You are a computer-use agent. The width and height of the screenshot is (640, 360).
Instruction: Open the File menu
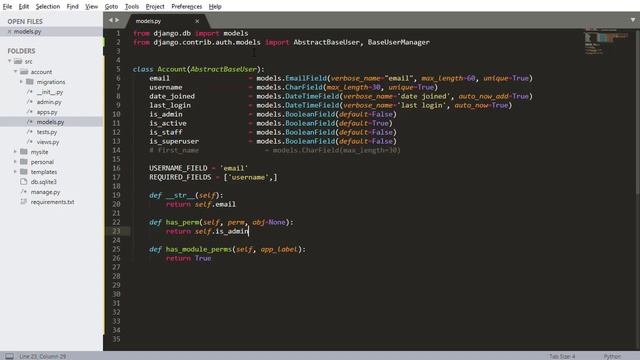7,7
